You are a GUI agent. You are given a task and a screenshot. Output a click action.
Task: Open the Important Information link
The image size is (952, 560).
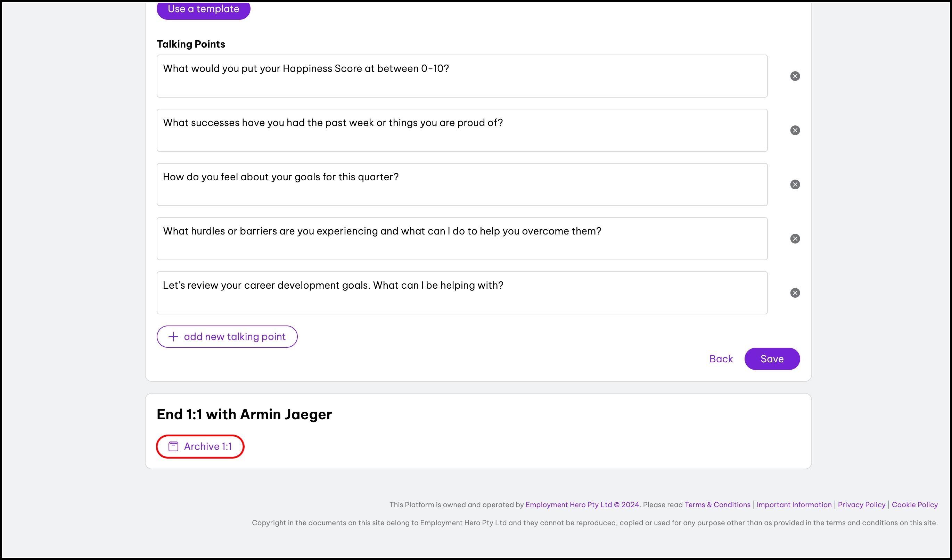tap(794, 504)
